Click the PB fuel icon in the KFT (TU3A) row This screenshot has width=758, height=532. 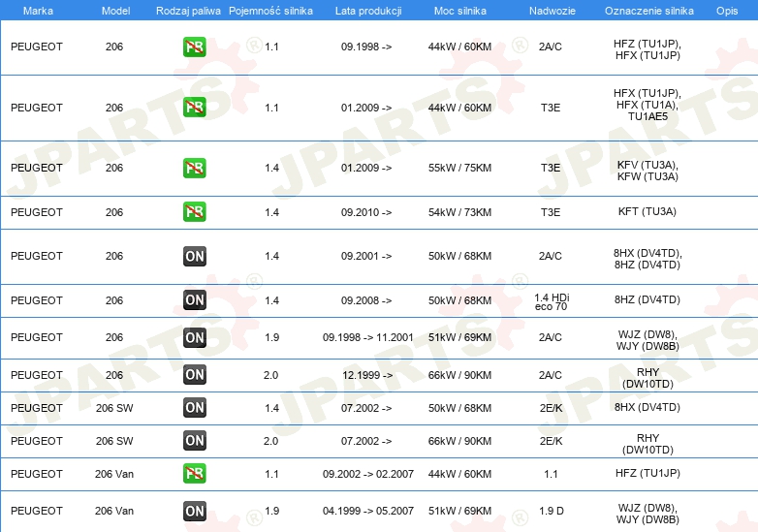(x=194, y=211)
